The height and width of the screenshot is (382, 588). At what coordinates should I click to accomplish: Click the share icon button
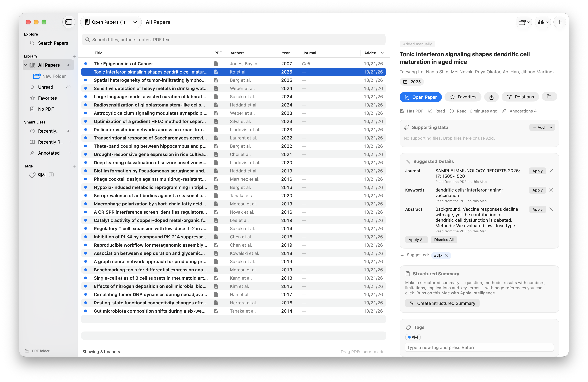[491, 97]
